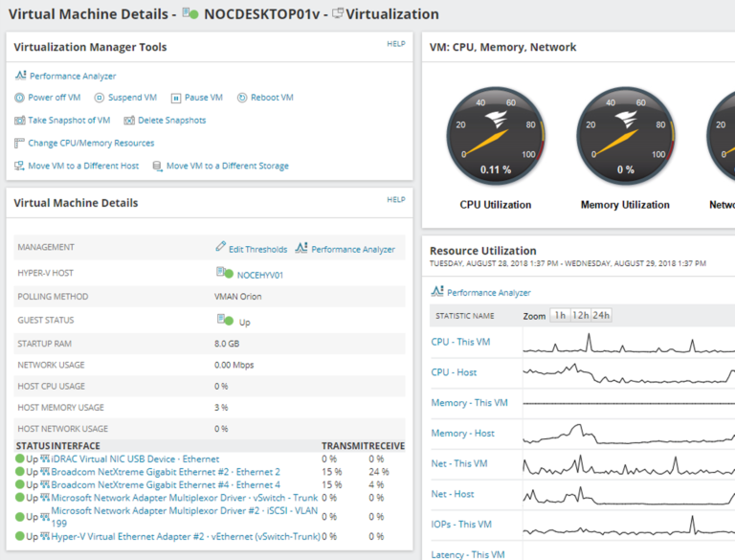
Task: Click interface icon beside iSCSI VLAN row
Action: pos(45,517)
